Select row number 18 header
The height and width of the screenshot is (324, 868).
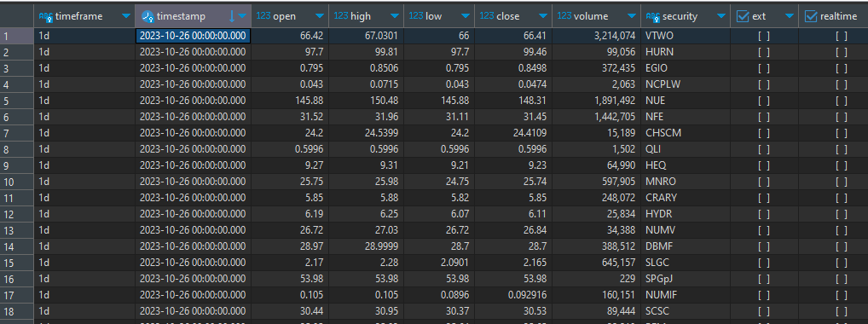[x=16, y=311]
